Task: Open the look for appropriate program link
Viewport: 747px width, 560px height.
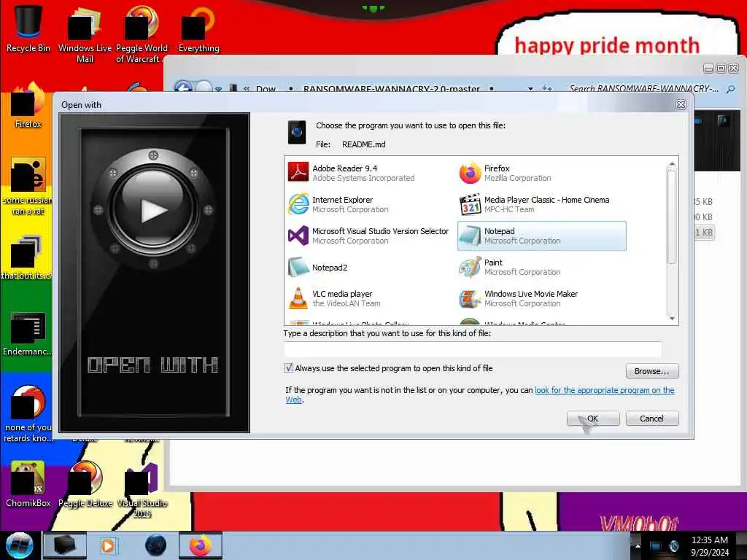Action: [x=604, y=390]
